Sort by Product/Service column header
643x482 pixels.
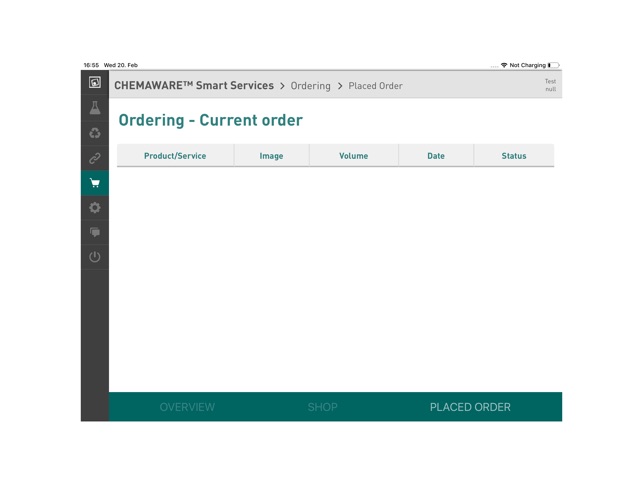[x=175, y=156]
